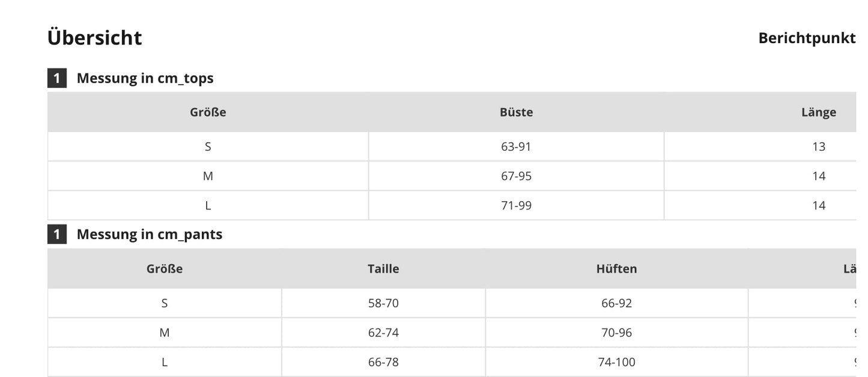Select the 67-95 bust cell
The width and height of the screenshot is (868, 377).
click(516, 176)
